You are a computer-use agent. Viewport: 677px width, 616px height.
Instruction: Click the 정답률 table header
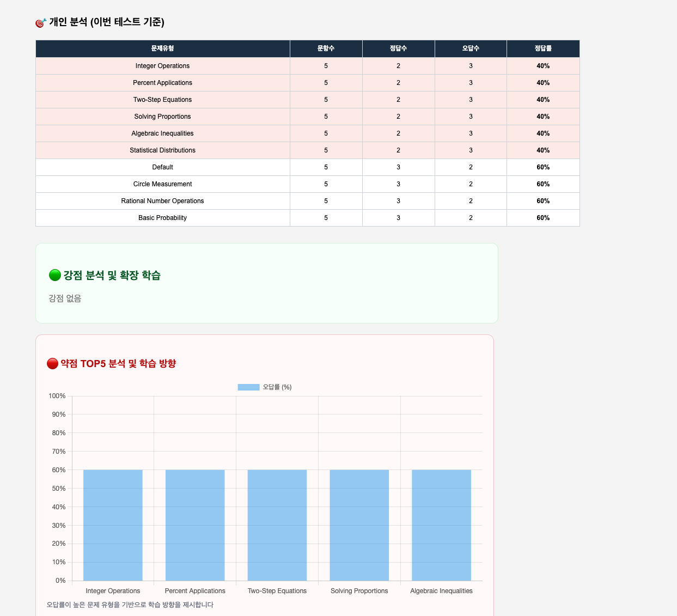(x=544, y=48)
